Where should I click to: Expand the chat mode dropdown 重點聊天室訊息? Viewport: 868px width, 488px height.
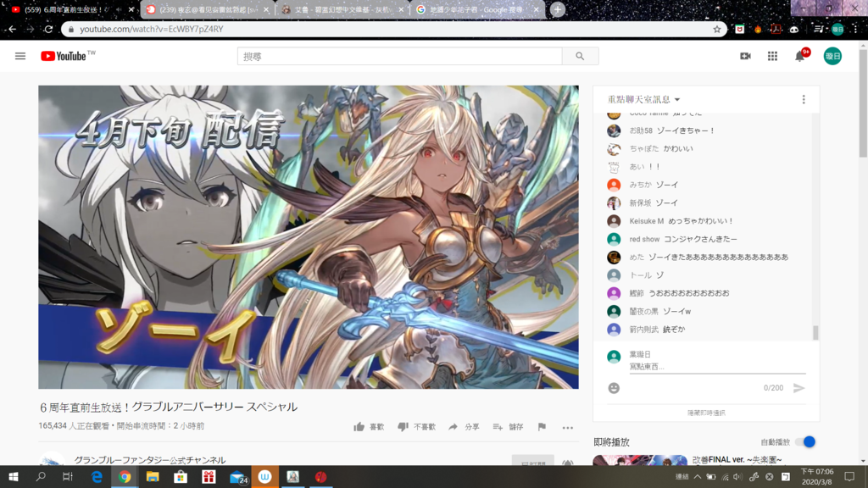point(644,100)
